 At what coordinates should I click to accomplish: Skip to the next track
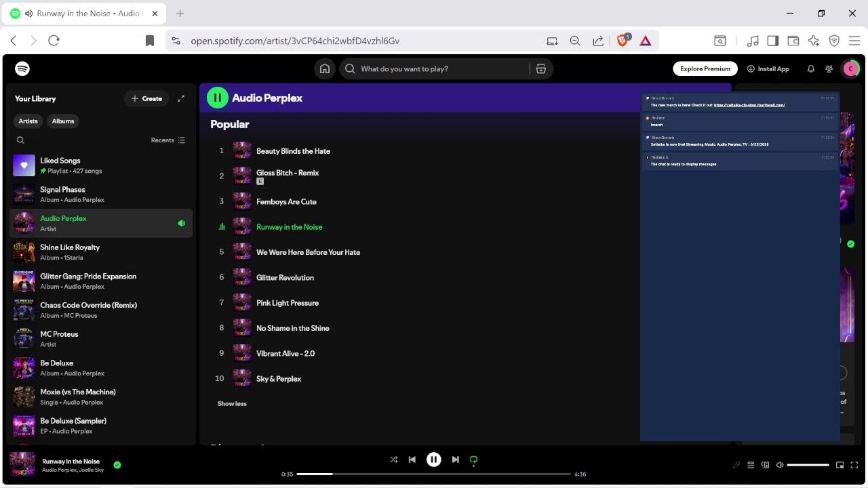tap(456, 460)
